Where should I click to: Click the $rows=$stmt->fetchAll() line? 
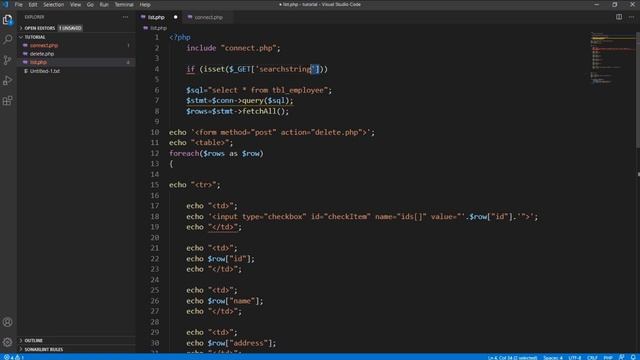point(238,111)
